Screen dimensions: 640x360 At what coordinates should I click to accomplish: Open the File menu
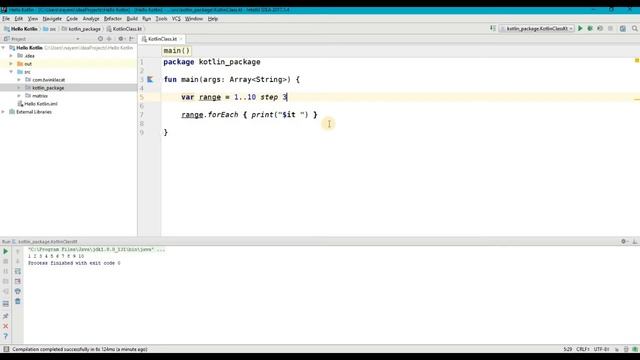tap(6, 19)
